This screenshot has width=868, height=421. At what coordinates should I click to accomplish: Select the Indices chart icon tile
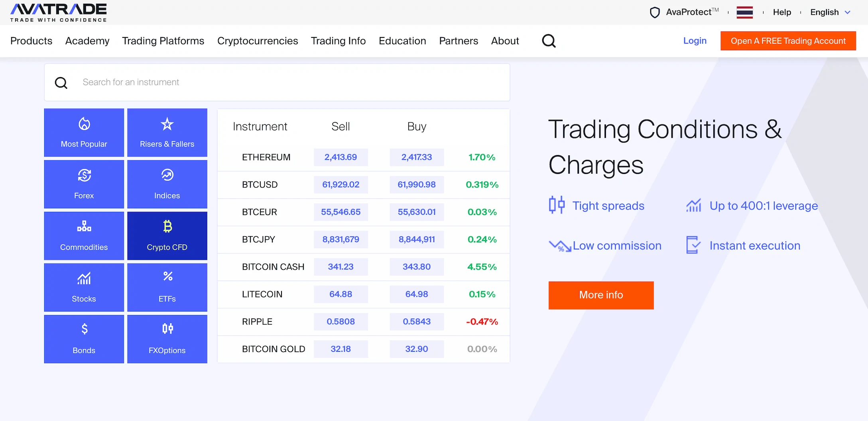167,175
